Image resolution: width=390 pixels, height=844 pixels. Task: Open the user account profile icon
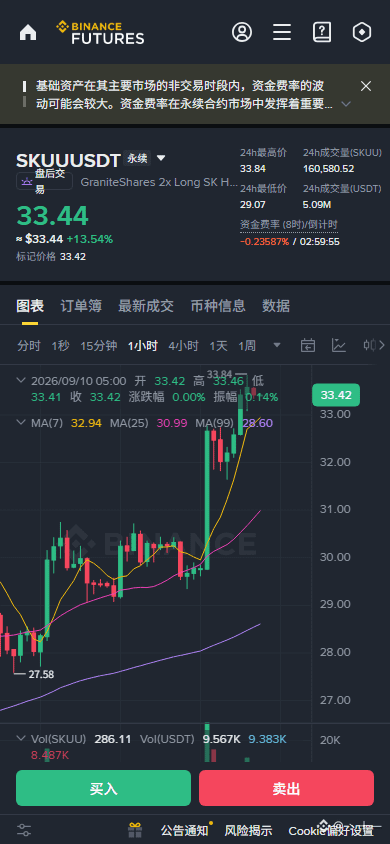(242, 32)
